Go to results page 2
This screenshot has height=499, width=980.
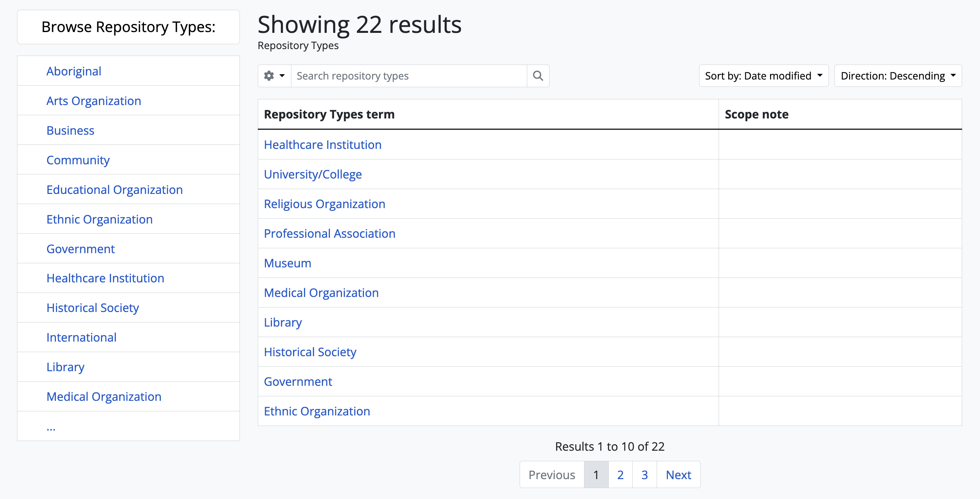coord(620,475)
